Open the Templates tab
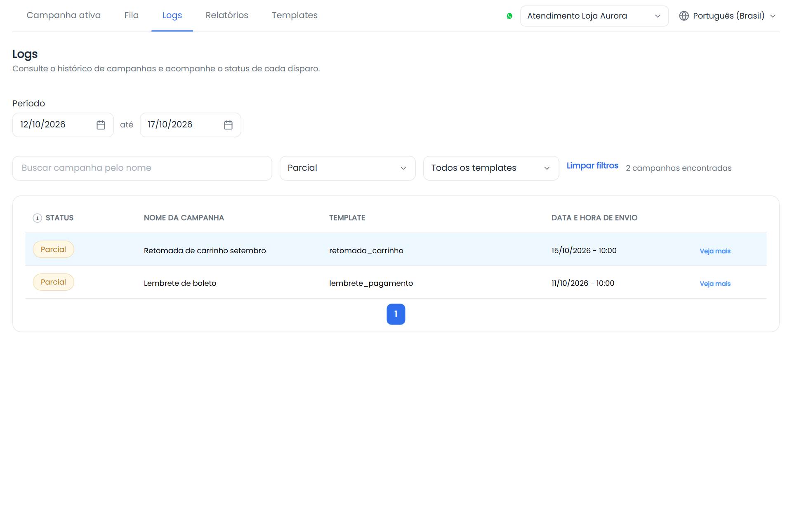The width and height of the screenshot is (792, 532). tap(295, 15)
